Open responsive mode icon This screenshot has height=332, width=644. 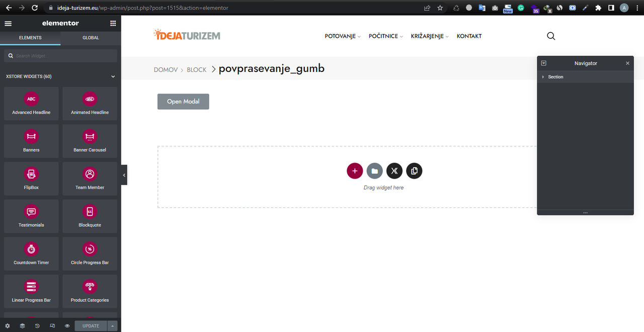click(52, 326)
